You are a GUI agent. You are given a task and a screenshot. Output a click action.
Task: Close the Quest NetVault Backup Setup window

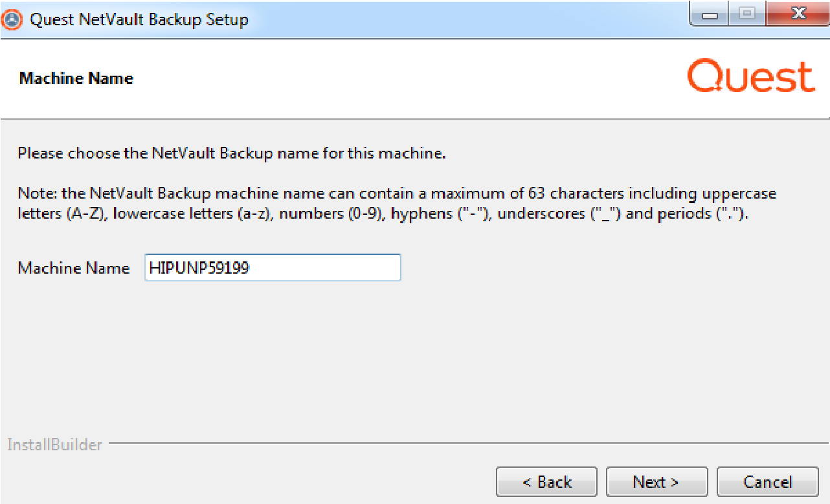click(798, 14)
